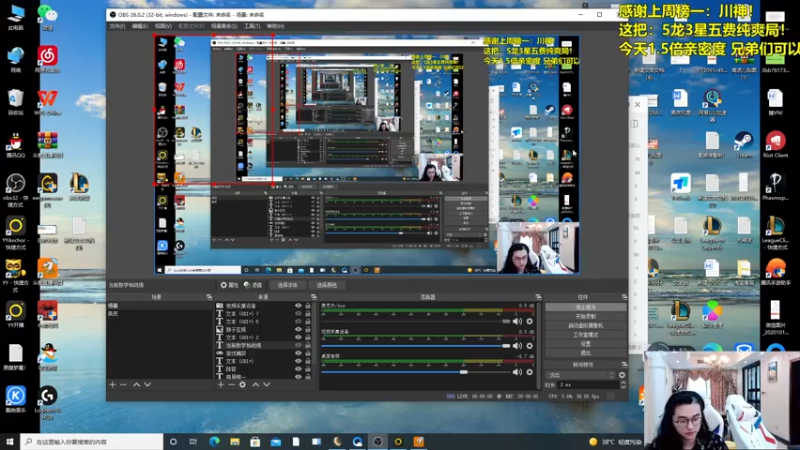The width and height of the screenshot is (800, 450).
Task: Select the 当前数字和战绩 source row
Action: (264, 345)
